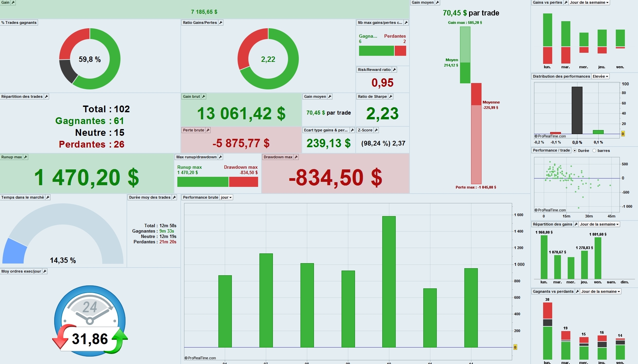Click the 'Gagnants vs perdants' label button
Viewport: 638px width, 364px height.
(x=553, y=291)
